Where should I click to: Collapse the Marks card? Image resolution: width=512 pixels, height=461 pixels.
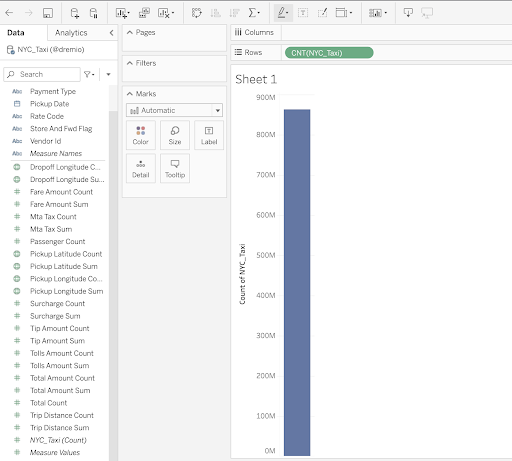point(130,94)
